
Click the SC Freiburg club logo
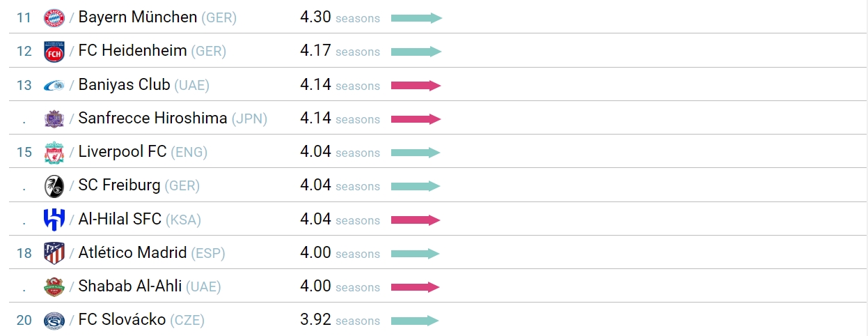[54, 186]
